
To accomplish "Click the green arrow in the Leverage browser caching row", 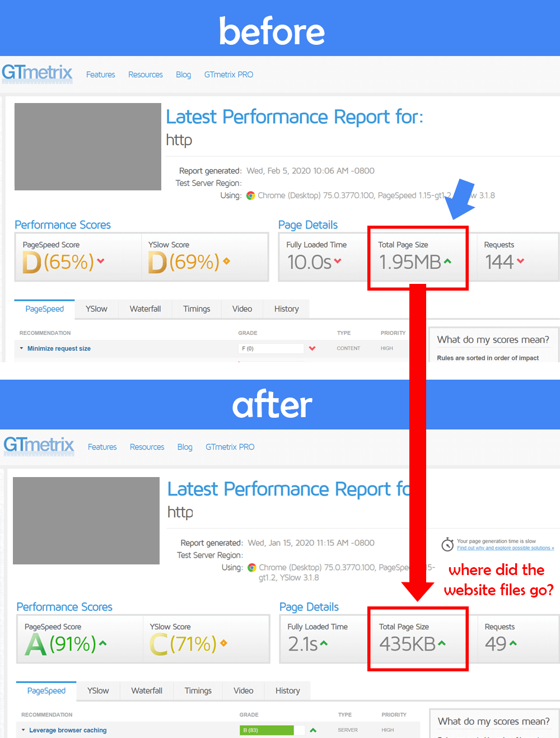I will click(x=313, y=730).
